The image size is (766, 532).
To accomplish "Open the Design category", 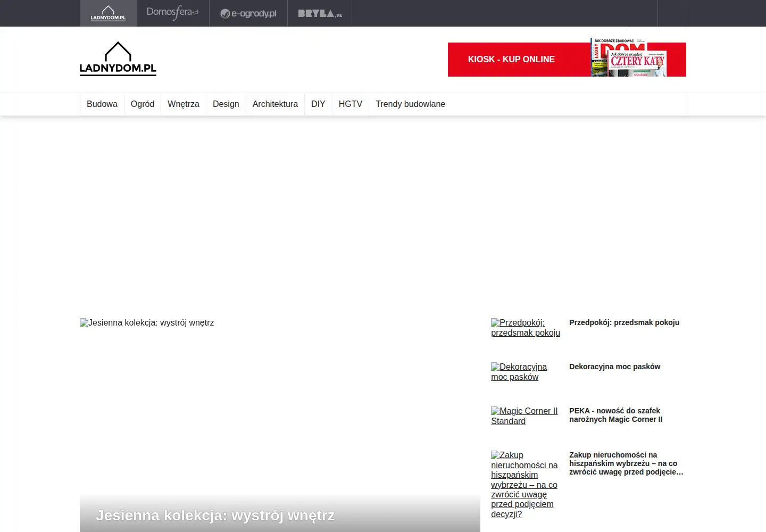I will click(226, 104).
